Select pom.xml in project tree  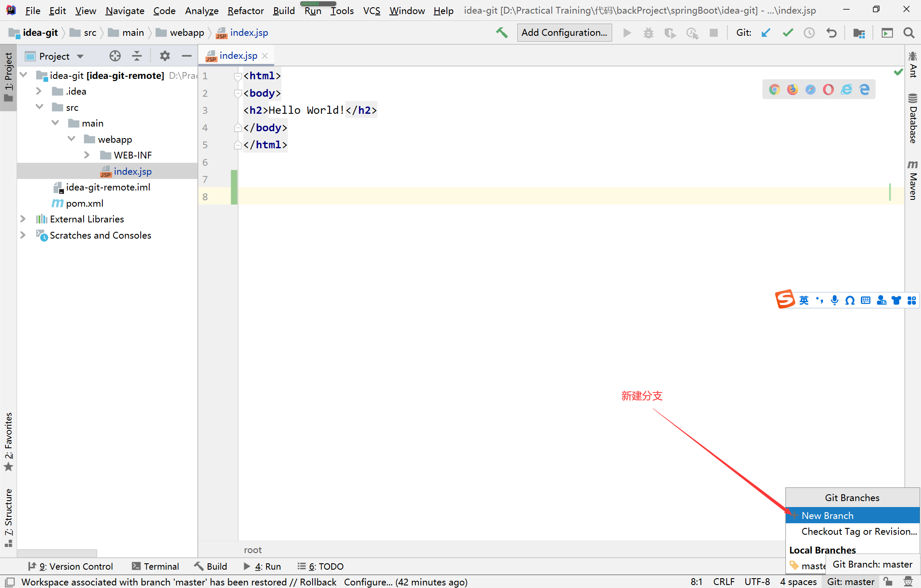84,203
